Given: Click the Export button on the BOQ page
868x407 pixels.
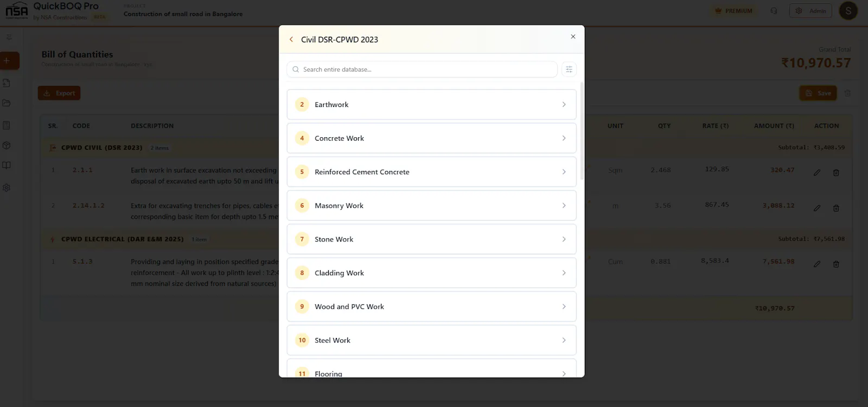Looking at the screenshot, I should click(x=59, y=93).
